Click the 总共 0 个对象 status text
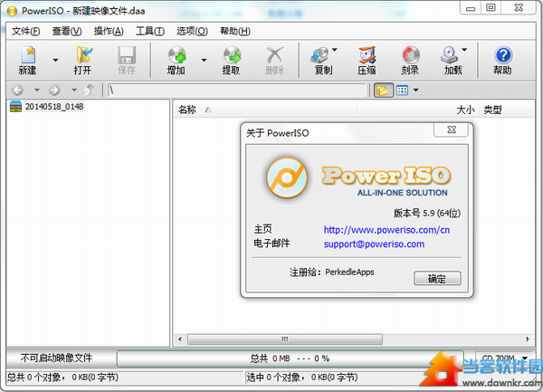 pyautogui.click(x=62, y=378)
